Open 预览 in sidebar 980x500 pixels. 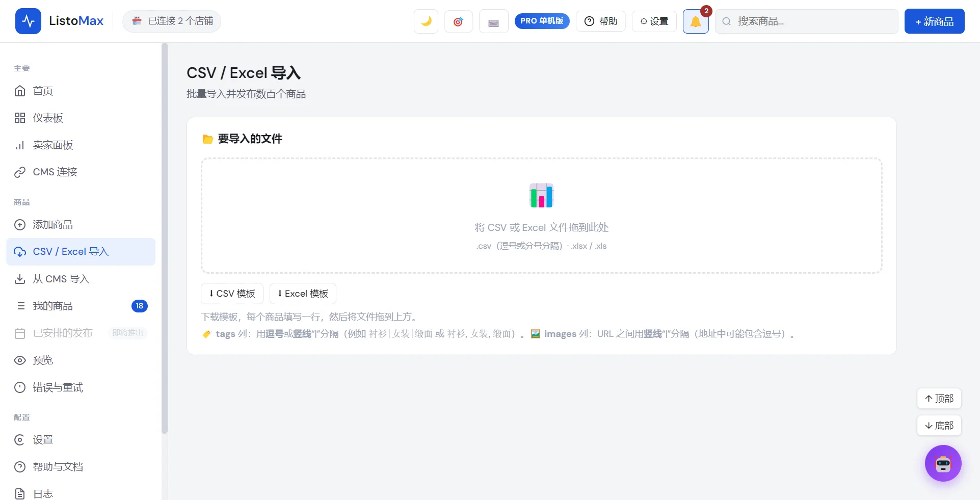(81, 360)
